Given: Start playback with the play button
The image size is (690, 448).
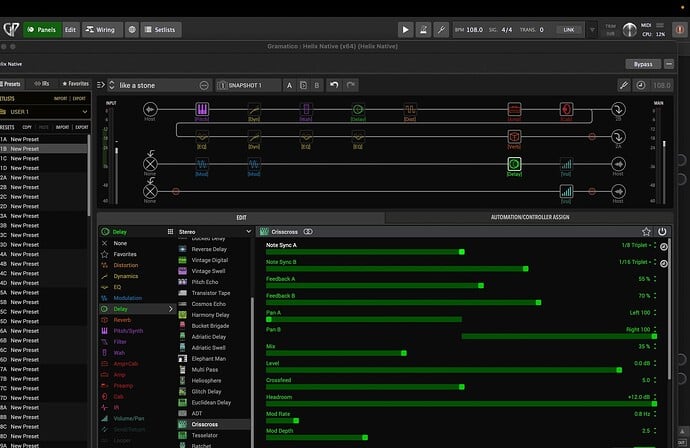Looking at the screenshot, I should click(405, 29).
